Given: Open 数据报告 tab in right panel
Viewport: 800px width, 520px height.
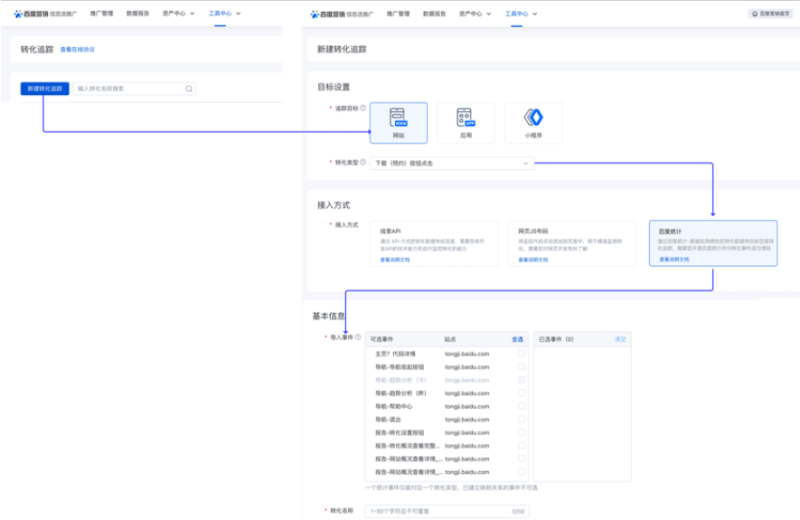Looking at the screenshot, I should pyautogui.click(x=434, y=14).
